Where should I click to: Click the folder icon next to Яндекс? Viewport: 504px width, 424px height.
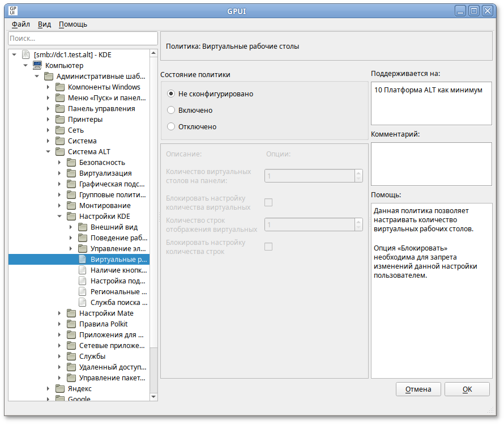point(60,389)
